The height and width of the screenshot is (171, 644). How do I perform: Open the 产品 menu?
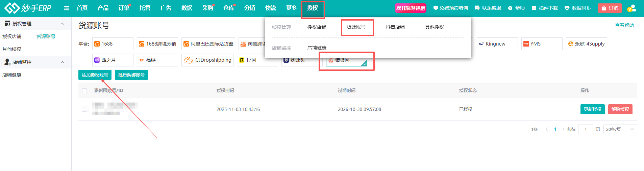click(103, 8)
